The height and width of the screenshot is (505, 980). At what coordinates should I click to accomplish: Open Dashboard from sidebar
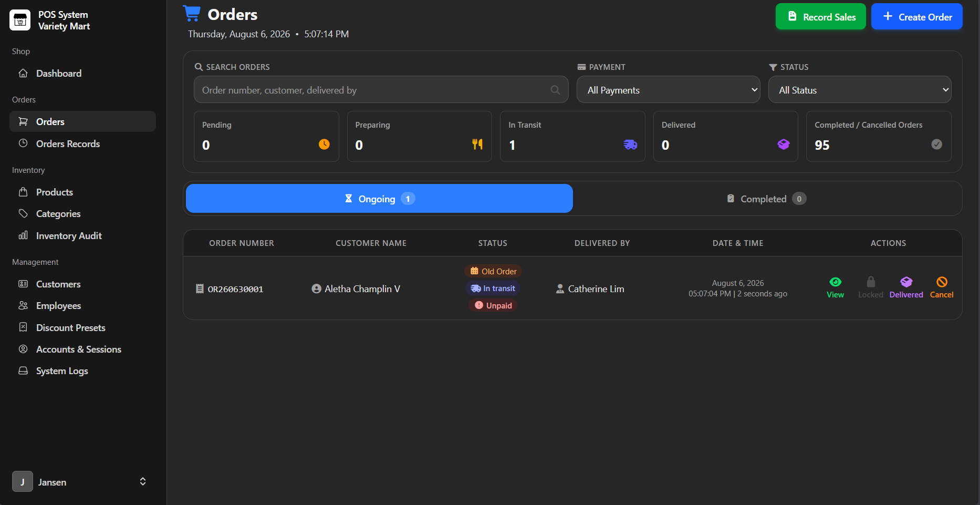(x=82, y=73)
